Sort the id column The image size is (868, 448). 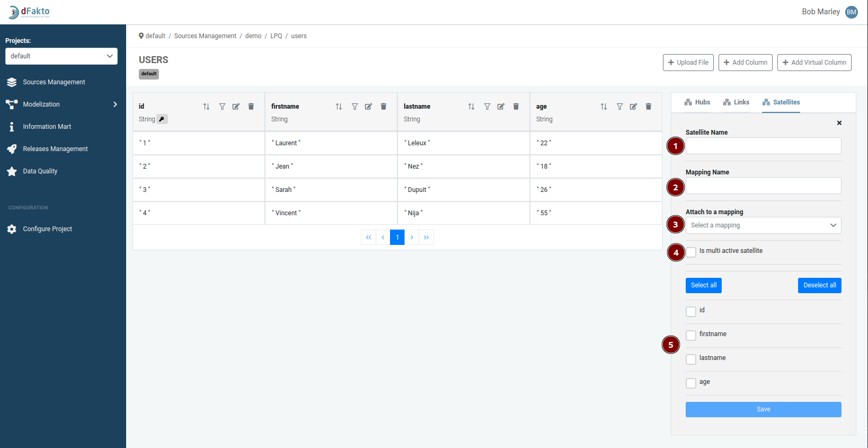pos(207,107)
